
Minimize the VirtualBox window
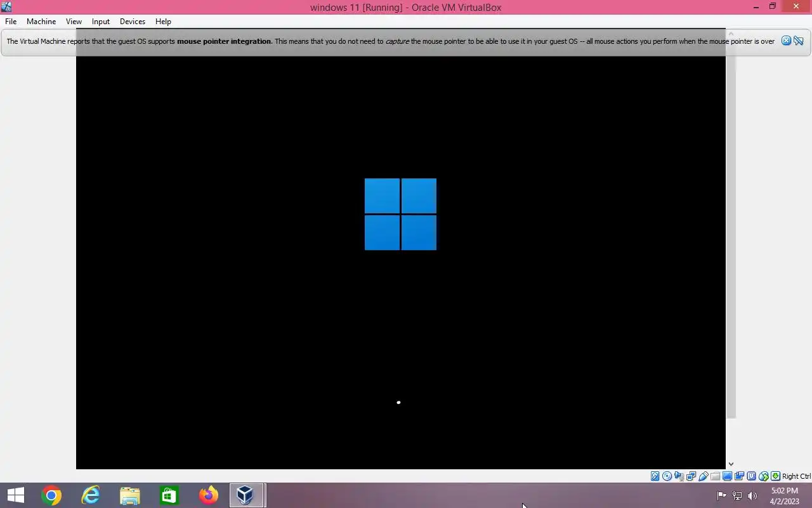pos(756,7)
